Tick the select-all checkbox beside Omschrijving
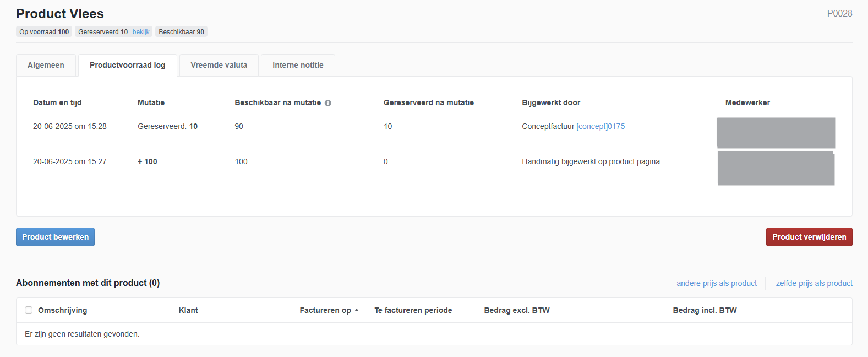This screenshot has height=357, width=868. point(29,310)
